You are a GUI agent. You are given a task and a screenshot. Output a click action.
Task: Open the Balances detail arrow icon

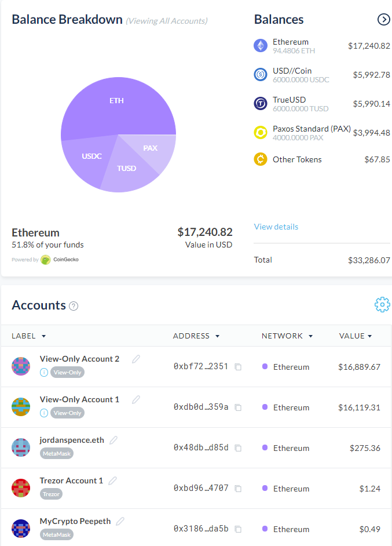click(384, 20)
